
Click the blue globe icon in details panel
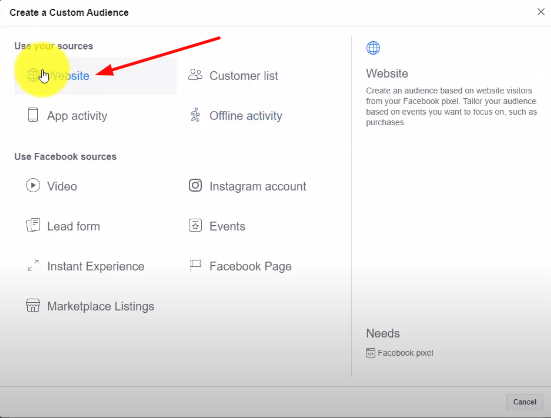coord(373,48)
